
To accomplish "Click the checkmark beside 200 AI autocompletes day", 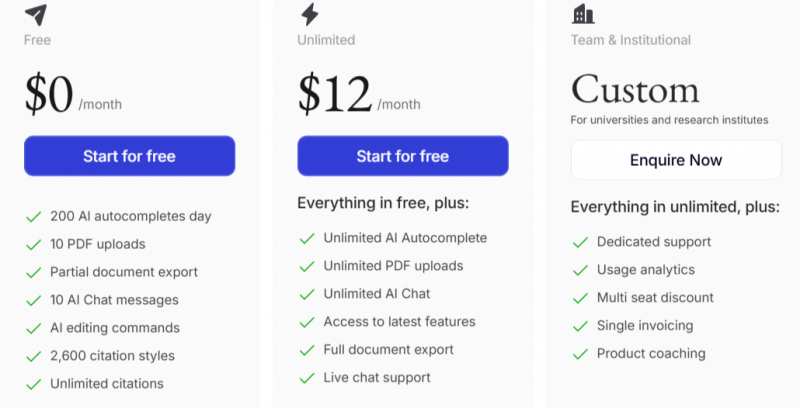I will pos(34,217).
